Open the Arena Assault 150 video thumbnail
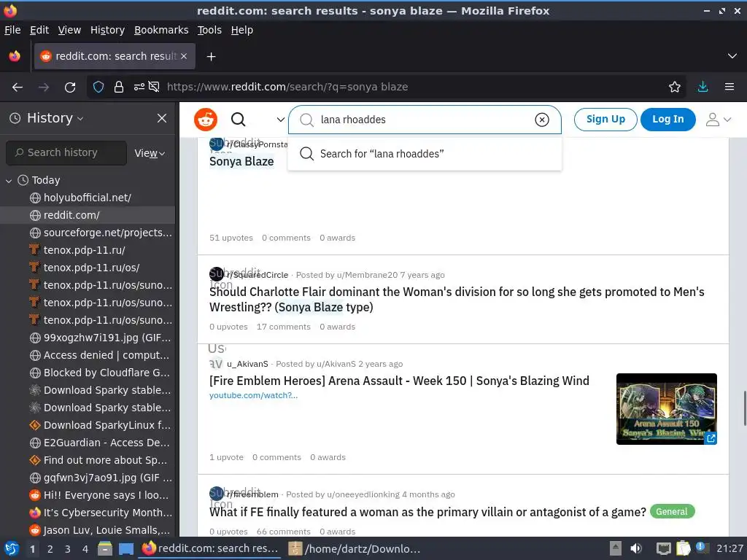The image size is (747, 560). 667,409
